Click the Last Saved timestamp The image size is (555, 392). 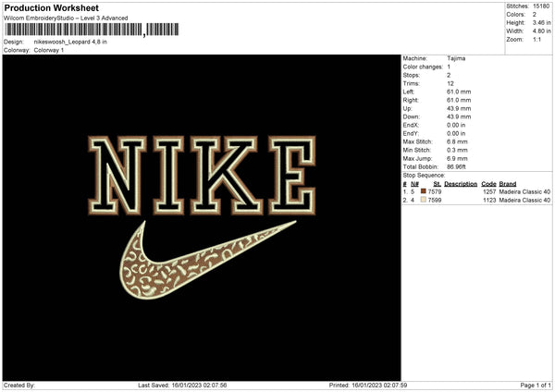182,385
